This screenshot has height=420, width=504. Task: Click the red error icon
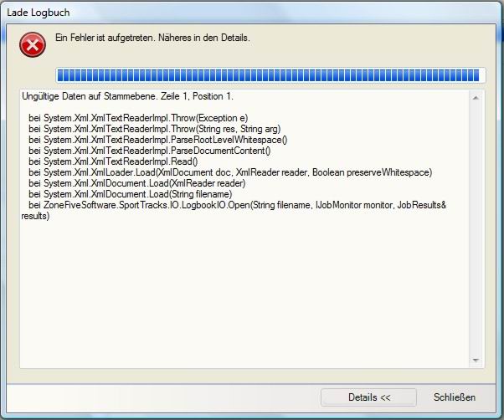33,44
